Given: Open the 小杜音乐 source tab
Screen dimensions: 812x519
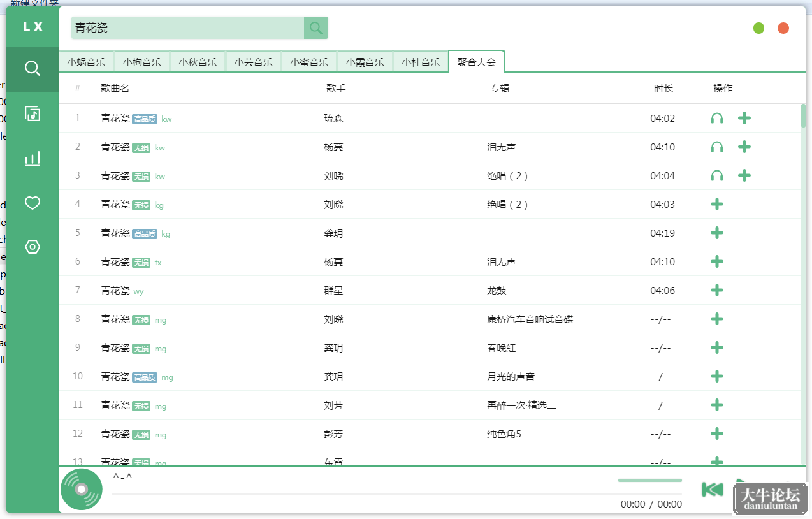Looking at the screenshot, I should [x=421, y=62].
